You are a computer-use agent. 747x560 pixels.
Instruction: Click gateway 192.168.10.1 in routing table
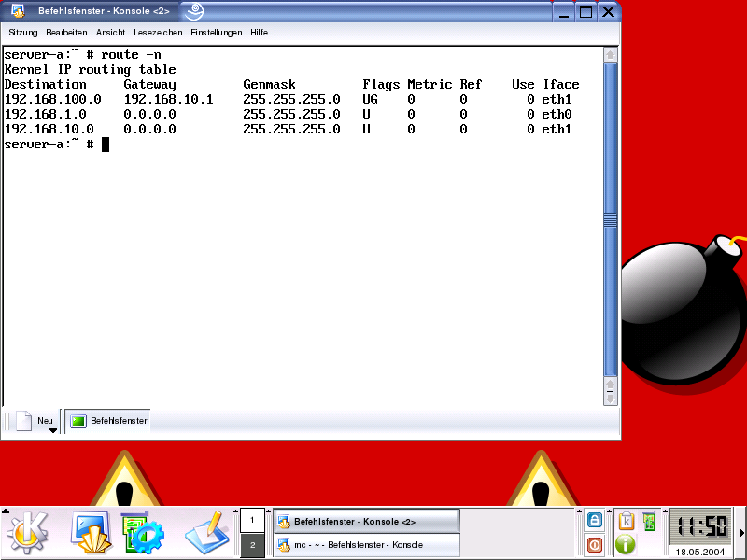point(169,99)
